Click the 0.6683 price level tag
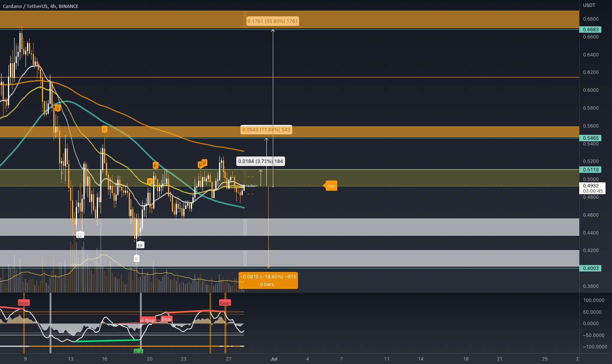 click(590, 29)
